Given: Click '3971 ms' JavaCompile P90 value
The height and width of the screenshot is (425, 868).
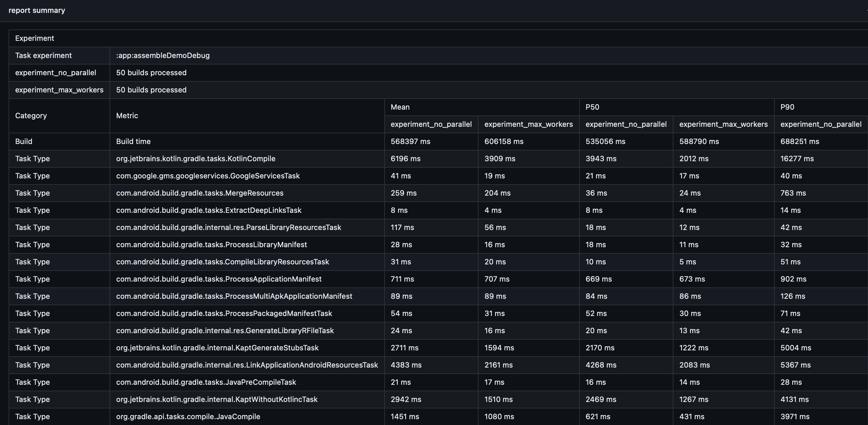Looking at the screenshot, I should (x=795, y=417).
